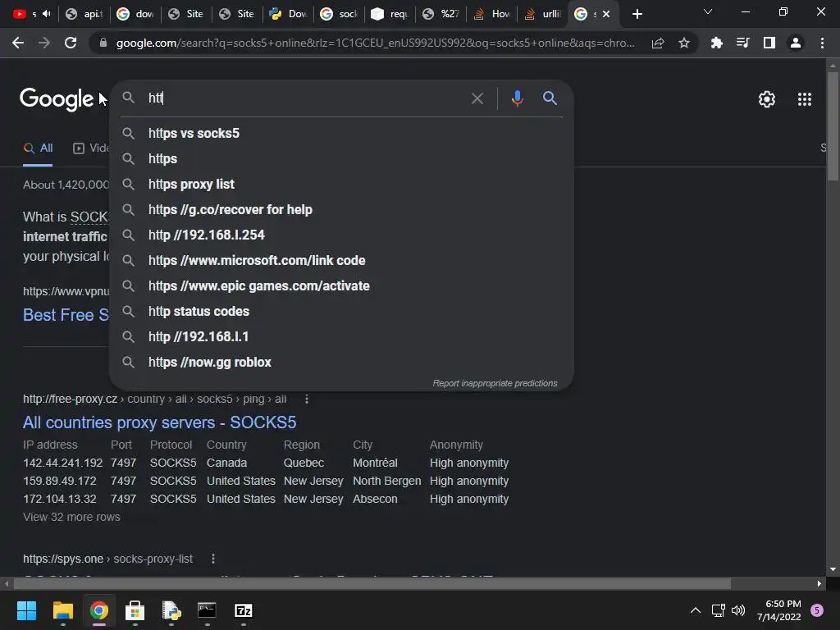Open the Google apps grid
840x630 pixels.
804,99
